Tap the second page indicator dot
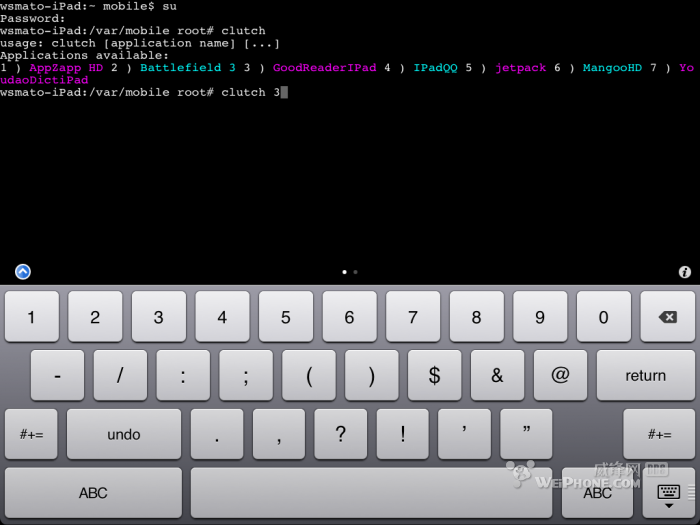Screen dimensions: 700x525 point(355,272)
